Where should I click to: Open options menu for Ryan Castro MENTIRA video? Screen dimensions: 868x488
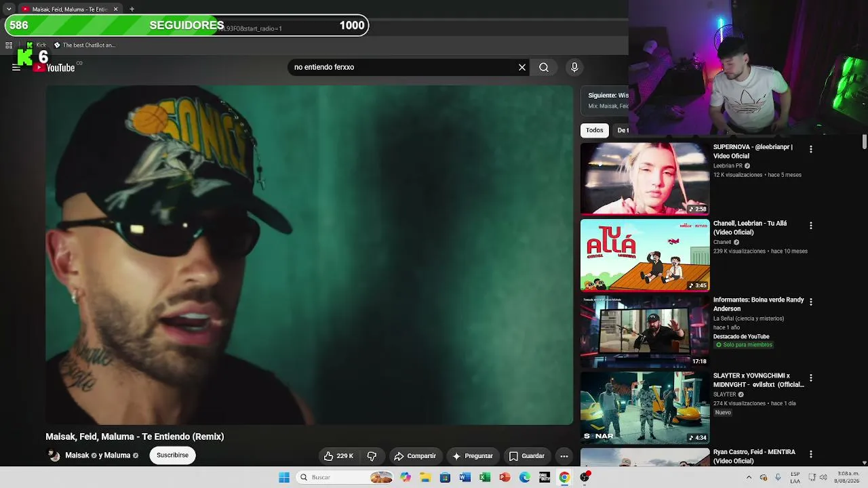[810, 454]
